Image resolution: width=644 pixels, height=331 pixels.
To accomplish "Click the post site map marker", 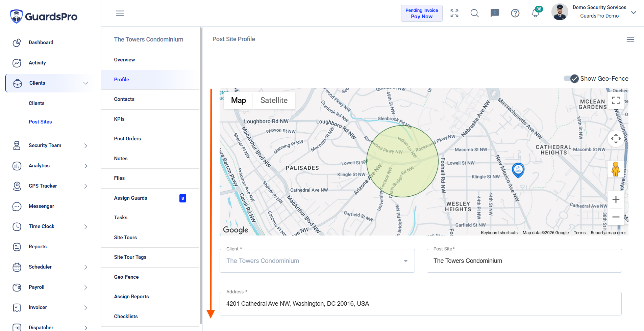I will (x=518, y=170).
